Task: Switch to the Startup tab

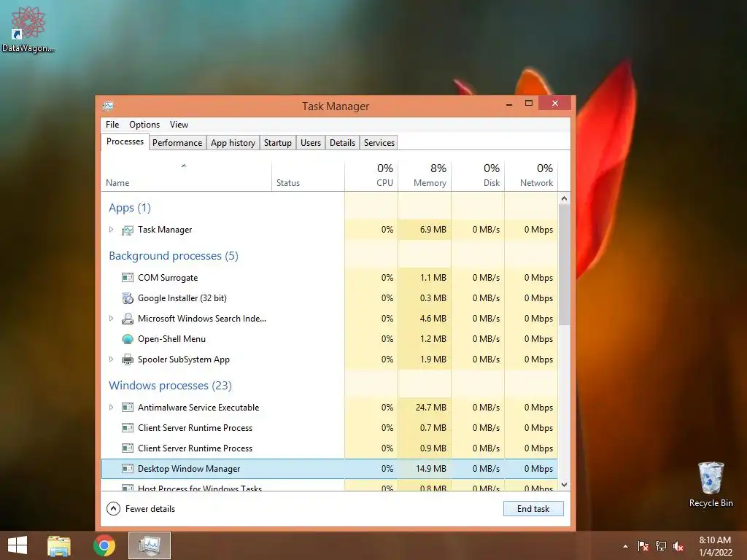Action: [x=278, y=143]
